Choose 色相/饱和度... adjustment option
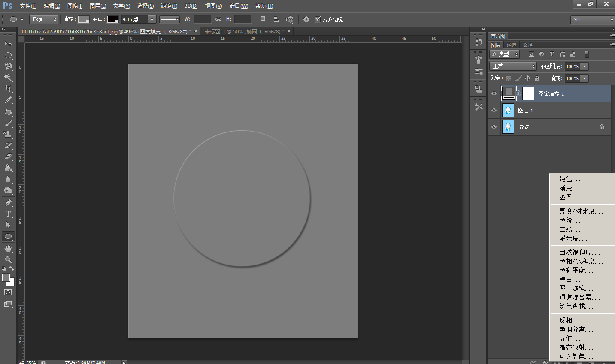 (x=581, y=262)
